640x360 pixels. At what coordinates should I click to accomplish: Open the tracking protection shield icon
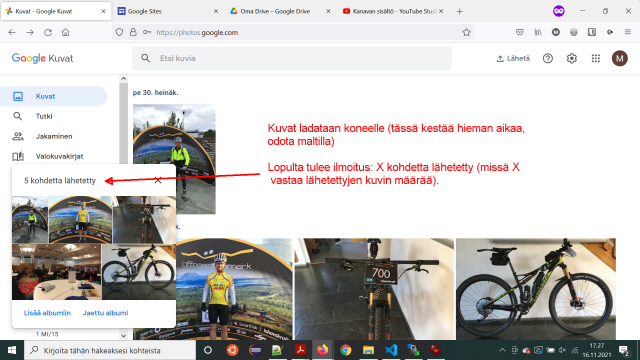[x=119, y=32]
